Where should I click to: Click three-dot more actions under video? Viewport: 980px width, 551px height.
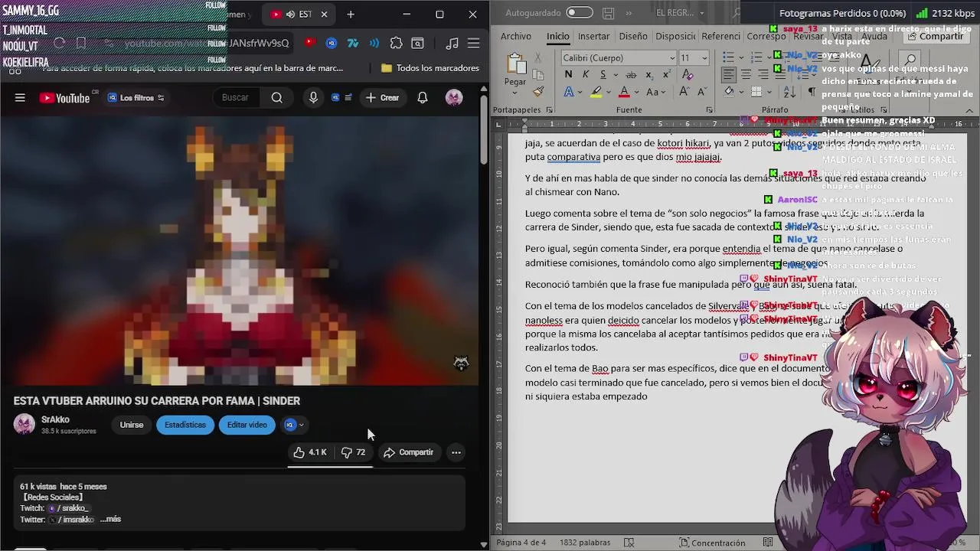pos(456,452)
